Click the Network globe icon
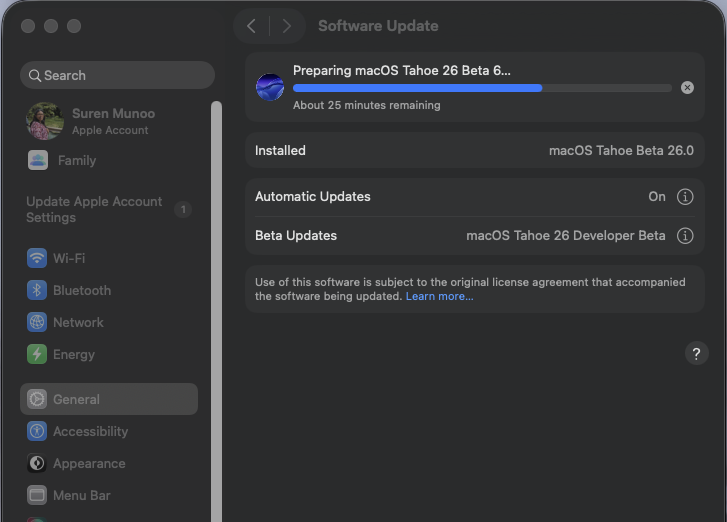Image resolution: width=727 pixels, height=522 pixels. pos(37,322)
